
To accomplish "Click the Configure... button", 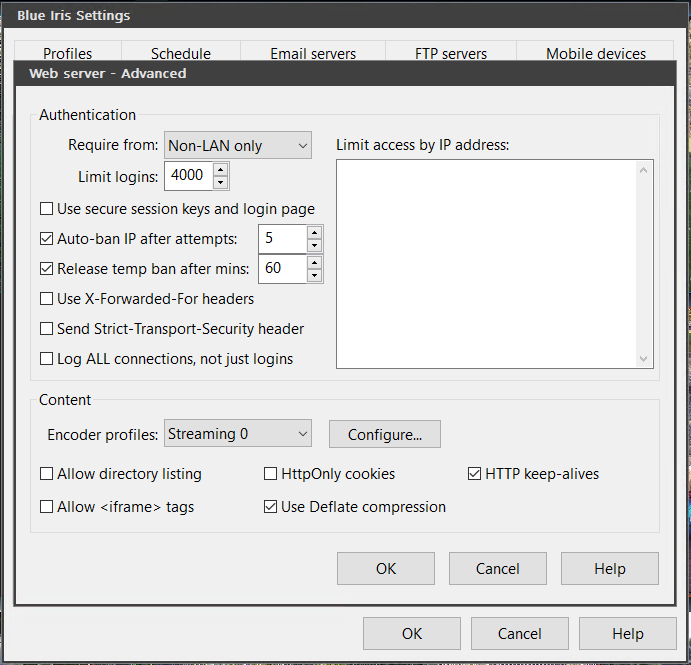I will (385, 434).
